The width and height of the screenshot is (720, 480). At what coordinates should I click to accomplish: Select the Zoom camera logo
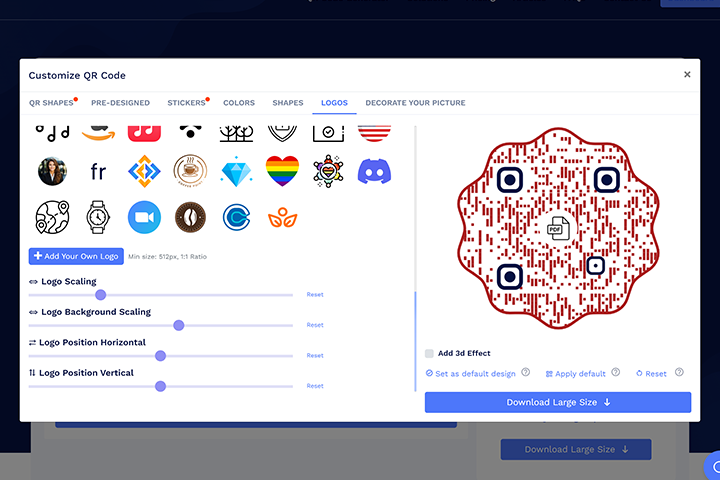[144, 217]
